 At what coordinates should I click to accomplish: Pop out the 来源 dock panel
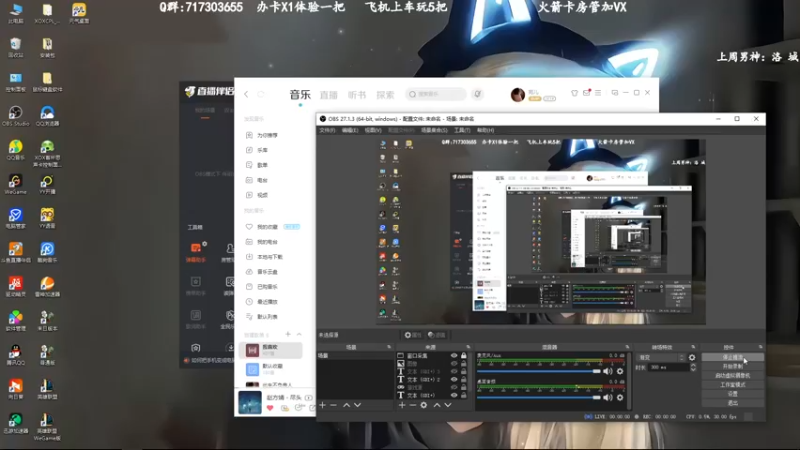click(x=468, y=347)
